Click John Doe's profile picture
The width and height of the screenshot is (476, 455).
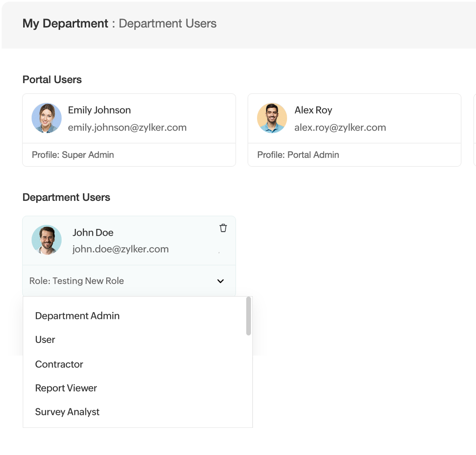(47, 240)
